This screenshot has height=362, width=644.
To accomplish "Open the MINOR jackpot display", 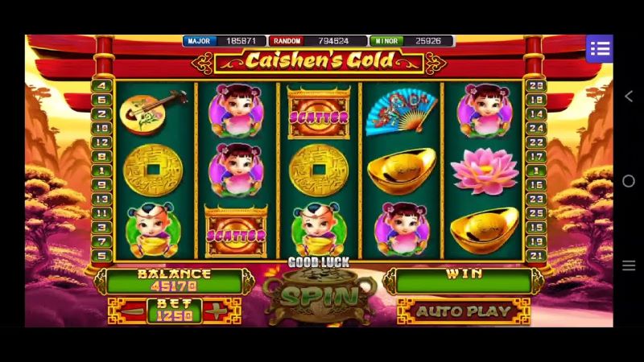I will point(411,41).
